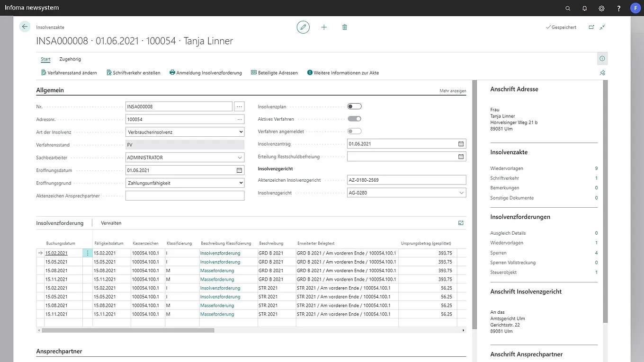Toggle the Aktives Verfahren switch
Image resolution: width=644 pixels, height=362 pixels.
pos(354,119)
